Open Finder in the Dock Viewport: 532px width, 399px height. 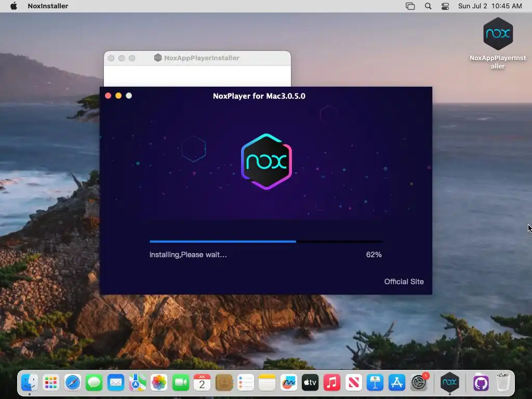point(30,383)
